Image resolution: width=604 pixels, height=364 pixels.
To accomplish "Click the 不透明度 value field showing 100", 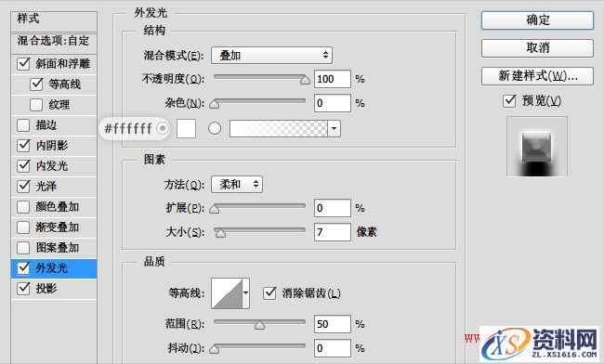I will coord(333,79).
